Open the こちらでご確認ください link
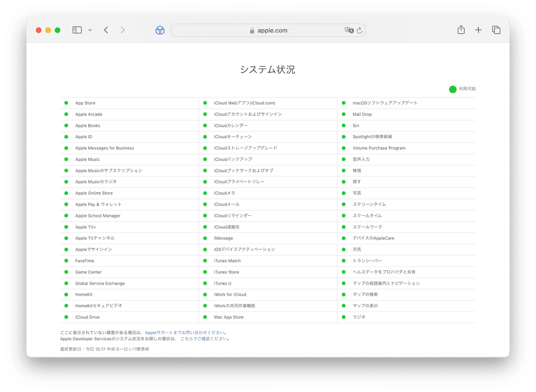This screenshot has height=392, width=536. [x=204, y=339]
